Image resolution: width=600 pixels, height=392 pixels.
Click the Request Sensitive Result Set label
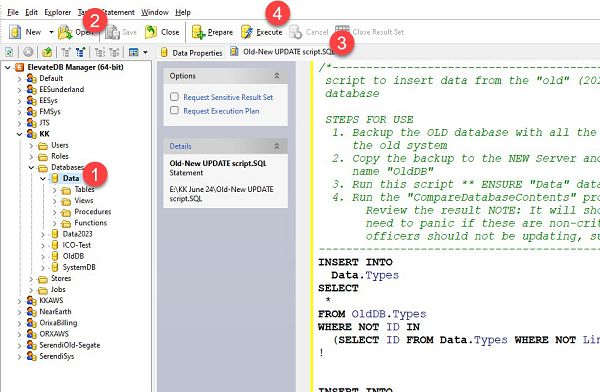pos(228,97)
